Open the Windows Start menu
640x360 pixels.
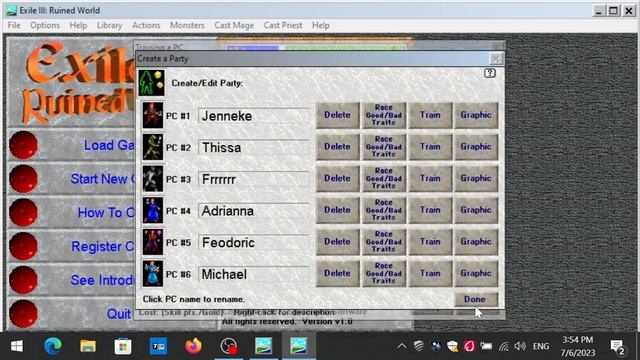click(17, 346)
